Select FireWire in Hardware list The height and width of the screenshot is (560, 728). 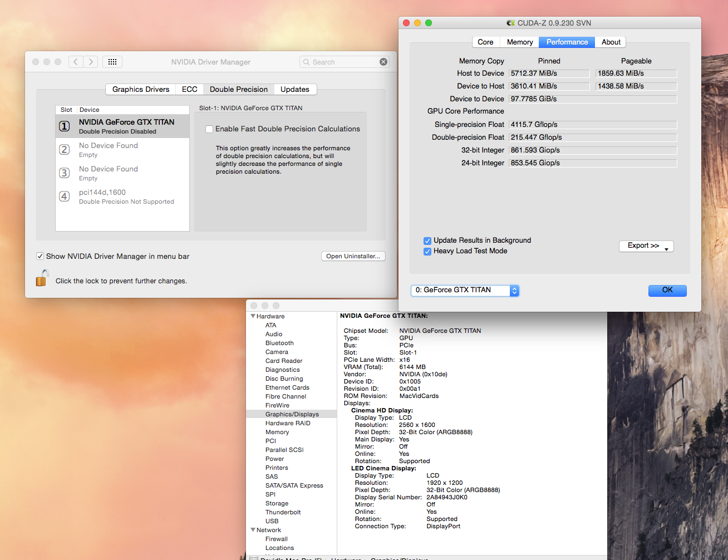(x=277, y=405)
